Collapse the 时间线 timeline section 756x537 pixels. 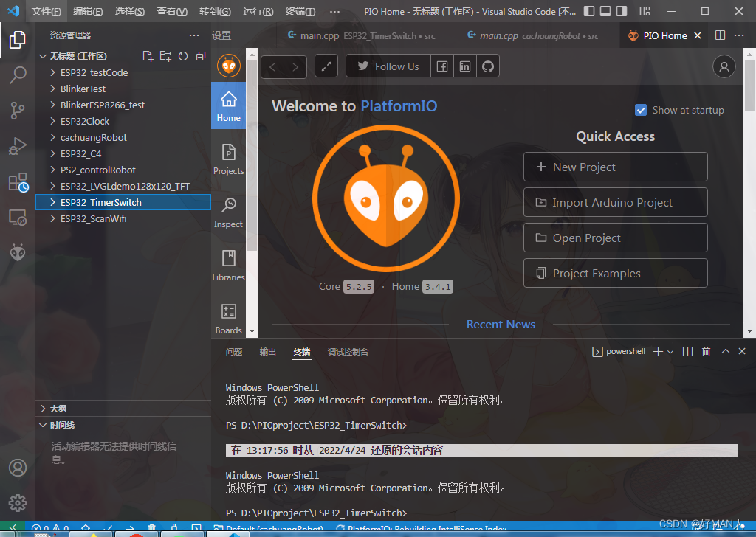pos(123,425)
